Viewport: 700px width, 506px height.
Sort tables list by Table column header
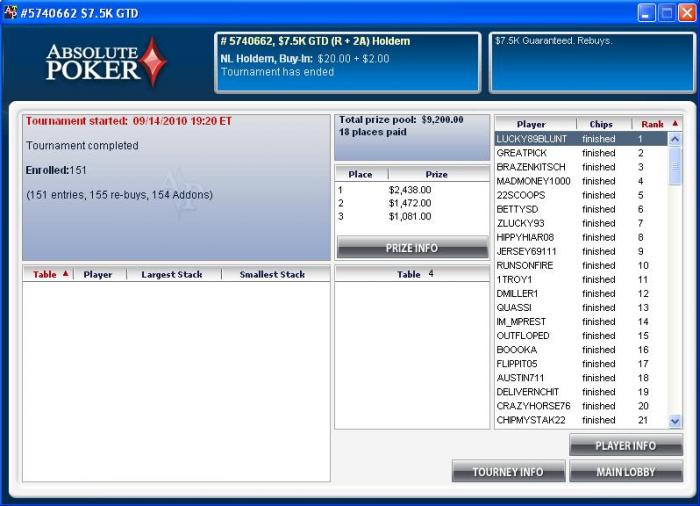[x=48, y=274]
